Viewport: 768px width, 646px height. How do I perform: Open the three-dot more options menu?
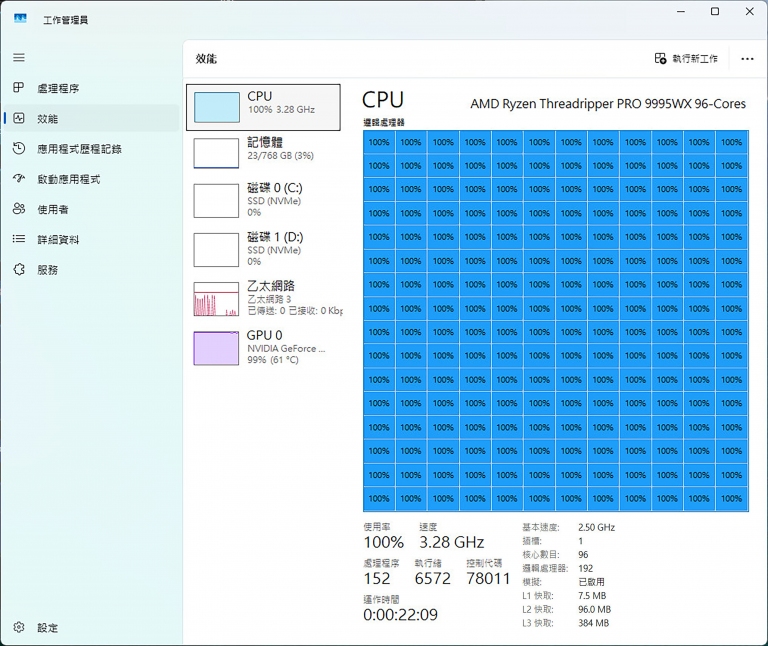[x=747, y=59]
